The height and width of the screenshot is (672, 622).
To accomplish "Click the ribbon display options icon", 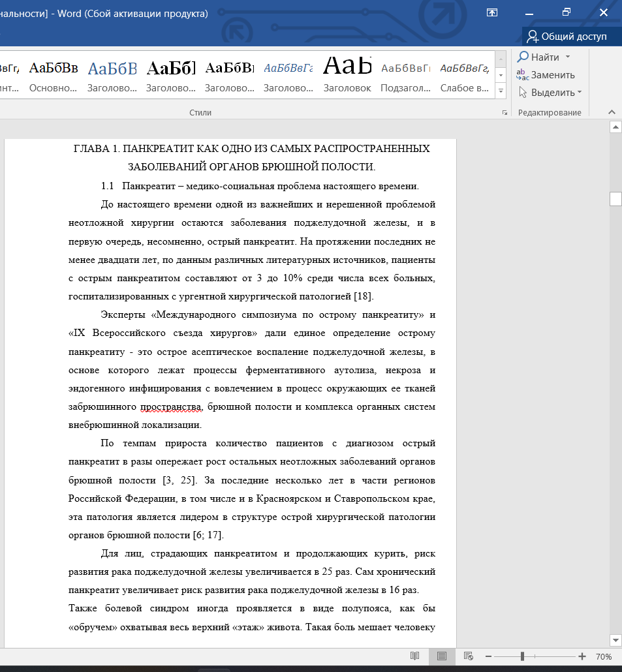I will 492,12.
